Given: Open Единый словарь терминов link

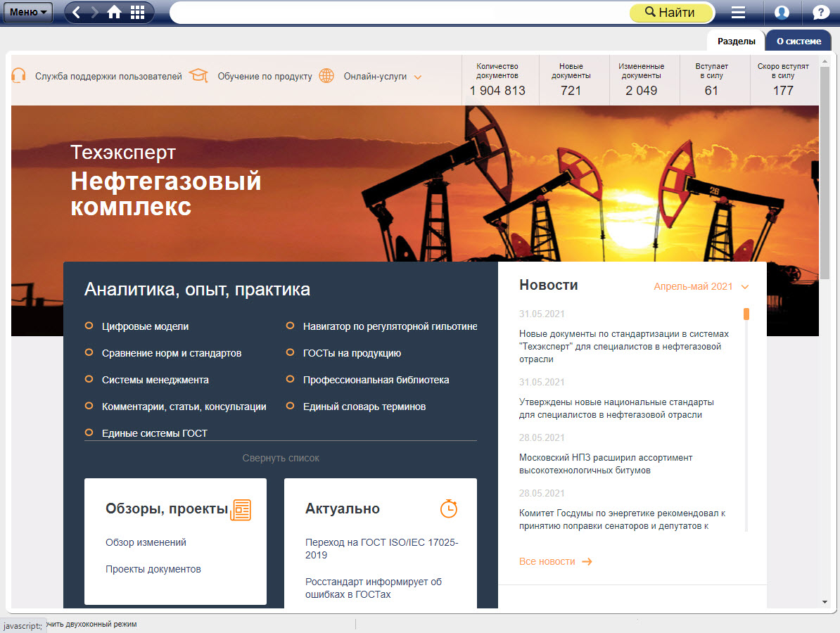Looking at the screenshot, I should click(x=364, y=407).
